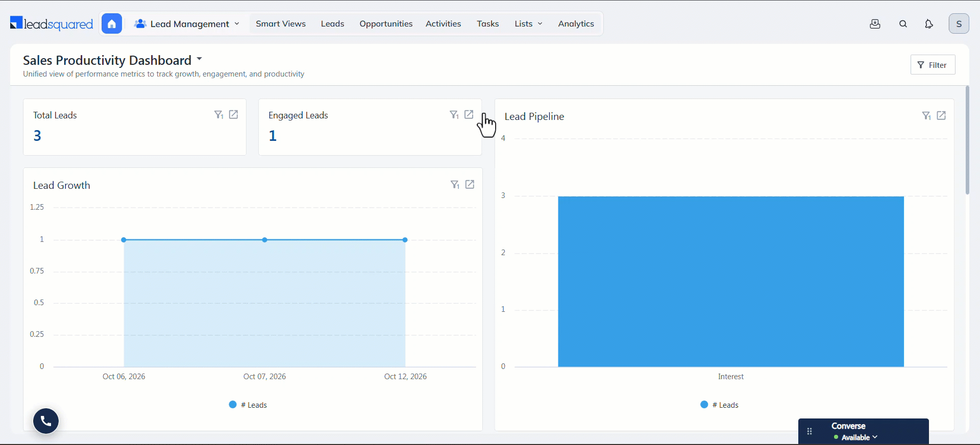
Task: Open the Lists menu dropdown
Action: point(528,24)
